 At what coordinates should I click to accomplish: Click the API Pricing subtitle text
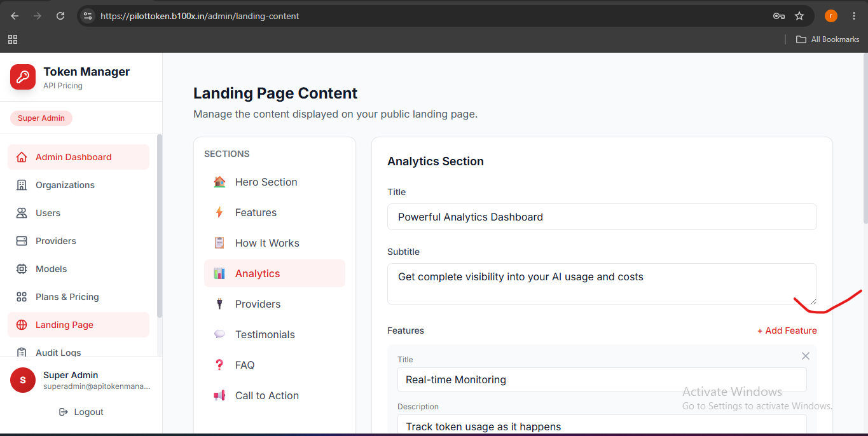[63, 86]
